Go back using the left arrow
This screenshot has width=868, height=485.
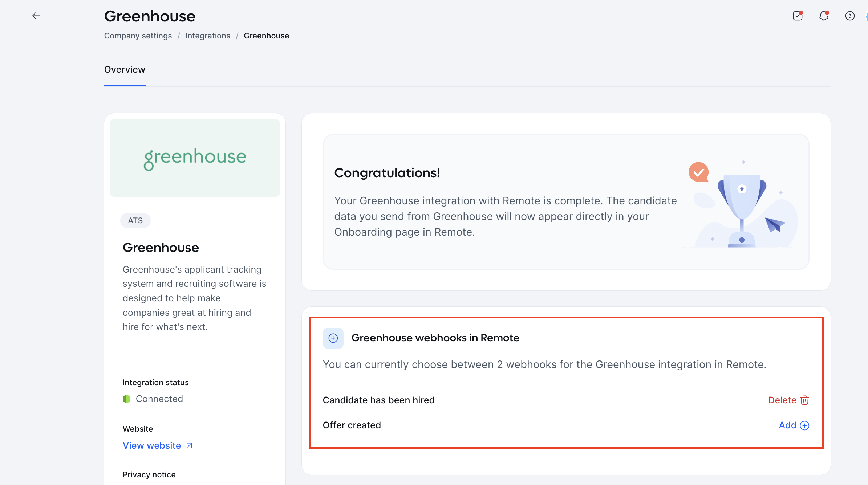[36, 16]
